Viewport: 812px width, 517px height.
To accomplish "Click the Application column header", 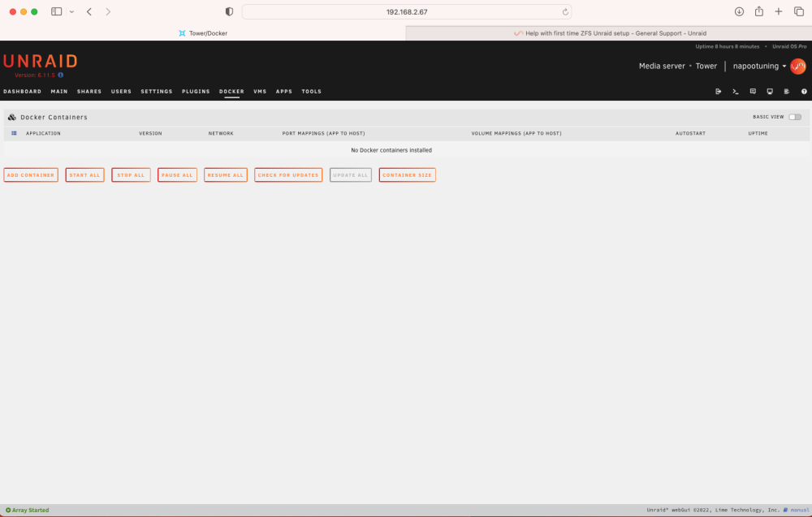I will [x=43, y=134].
